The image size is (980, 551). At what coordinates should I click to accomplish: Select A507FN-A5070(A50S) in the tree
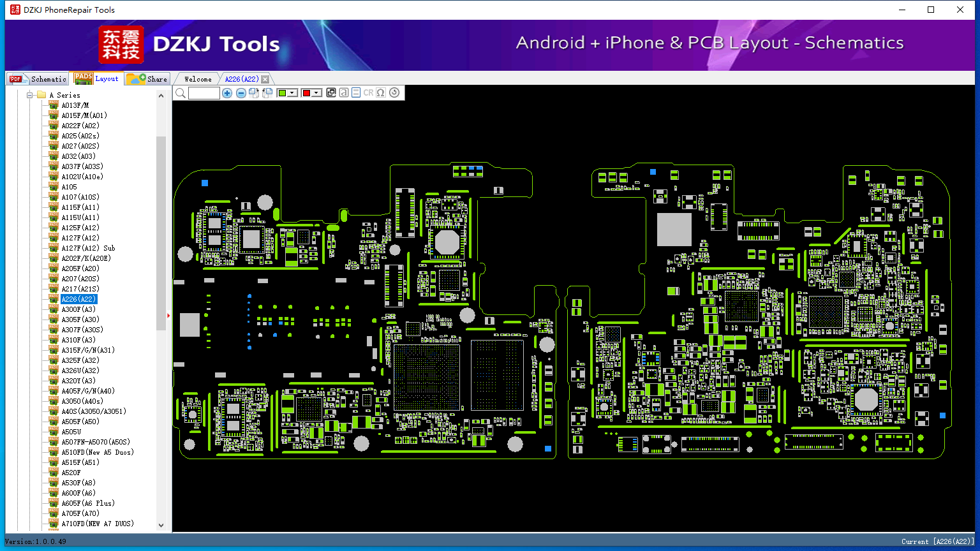[96, 442]
